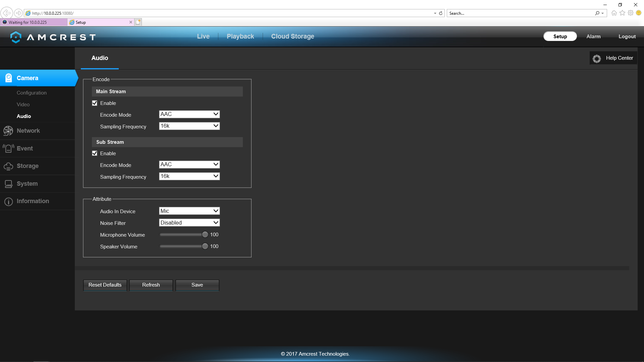The width and height of the screenshot is (644, 362).
Task: Click the smiley feedback icon
Action: point(639,13)
